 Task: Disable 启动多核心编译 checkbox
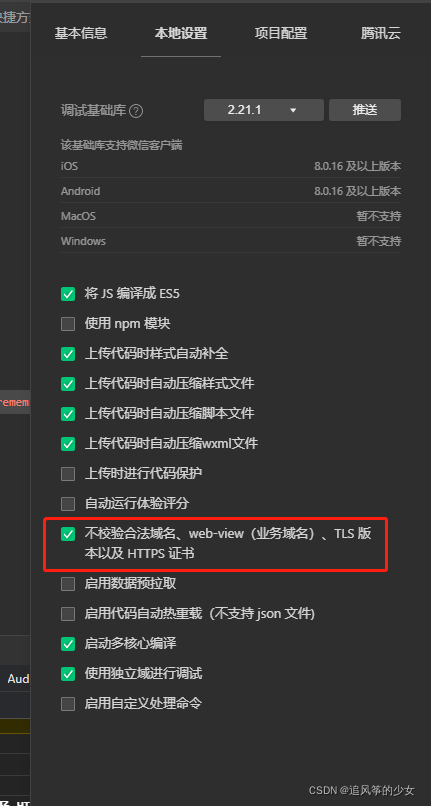68,644
